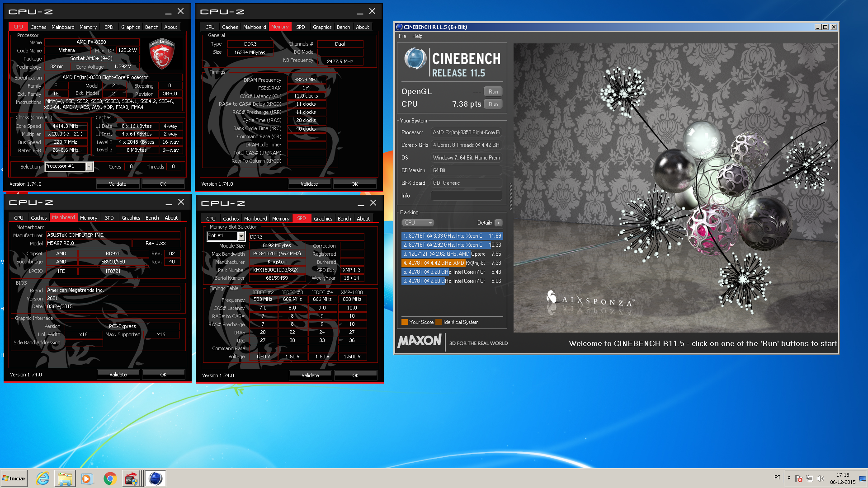This screenshot has width=868, height=488.
Task: Click the volume speaker tray icon
Action: point(821,479)
